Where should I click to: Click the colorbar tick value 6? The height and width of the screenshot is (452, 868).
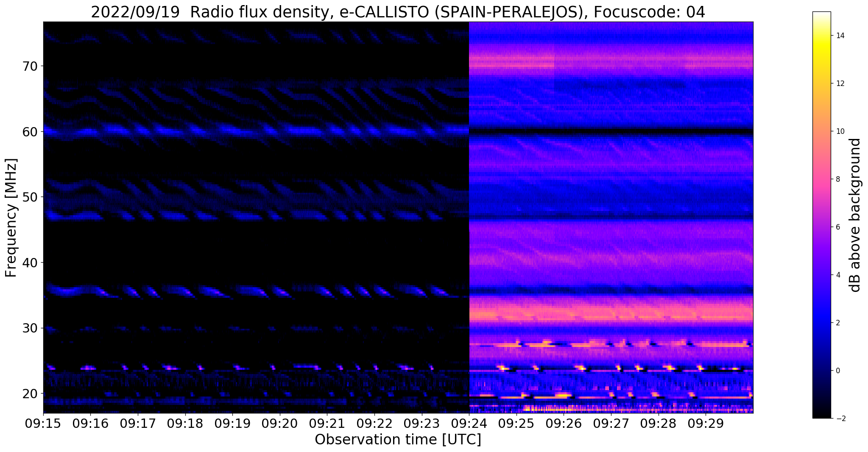[837, 227]
